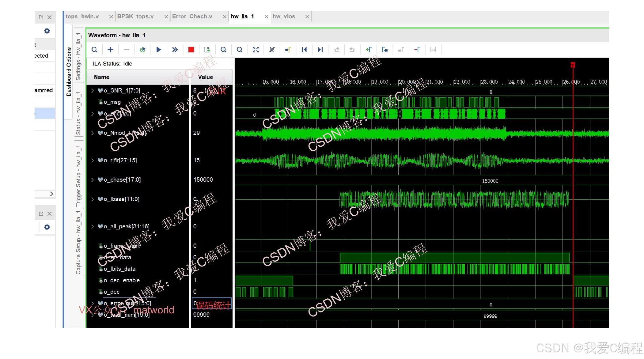Click the Zoom In magnifier icon

click(223, 50)
